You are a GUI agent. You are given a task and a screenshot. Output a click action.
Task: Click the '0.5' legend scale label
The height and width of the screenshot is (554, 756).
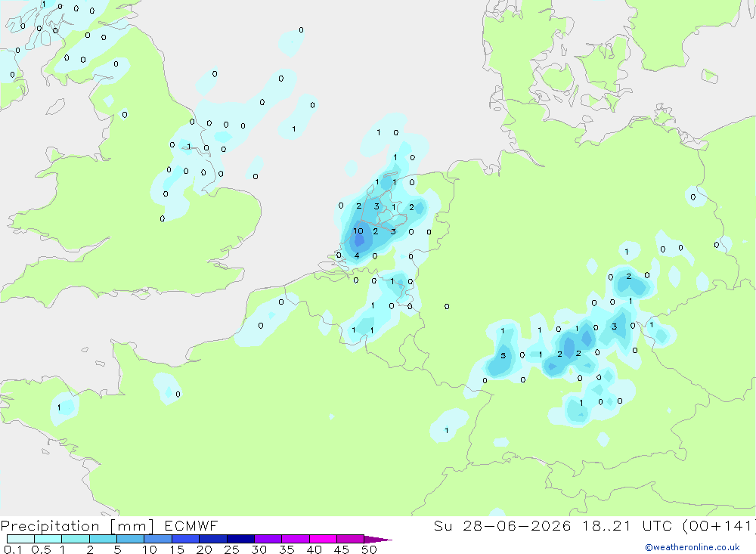[42, 549]
